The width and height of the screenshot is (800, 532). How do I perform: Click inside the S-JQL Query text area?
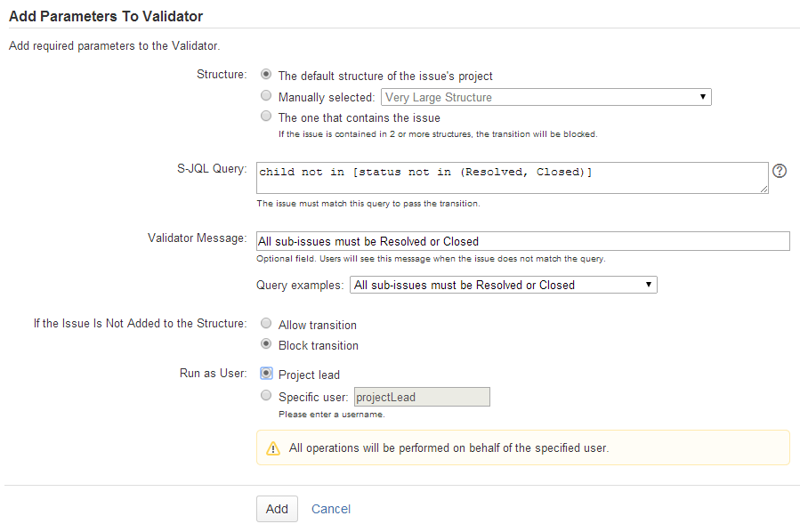tap(512, 177)
